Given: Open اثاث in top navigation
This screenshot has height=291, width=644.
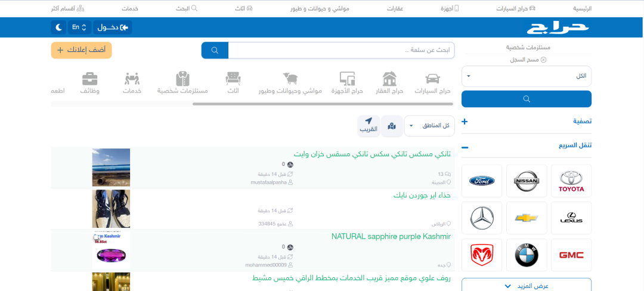Looking at the screenshot, I should [243, 8].
